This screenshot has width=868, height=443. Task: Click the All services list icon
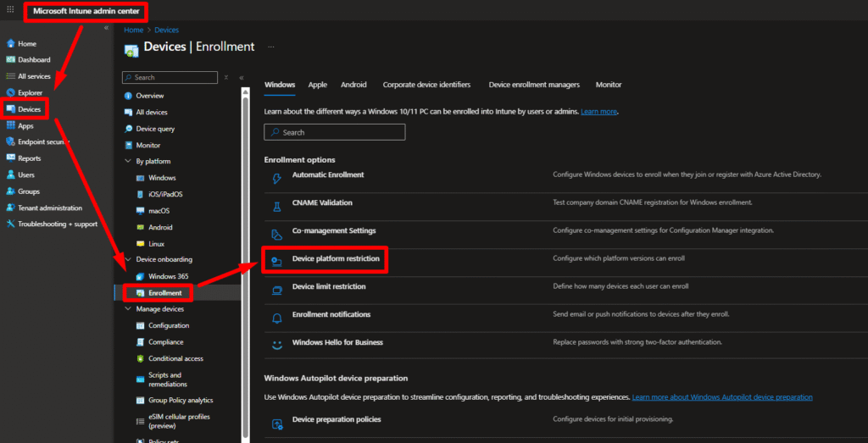point(10,76)
